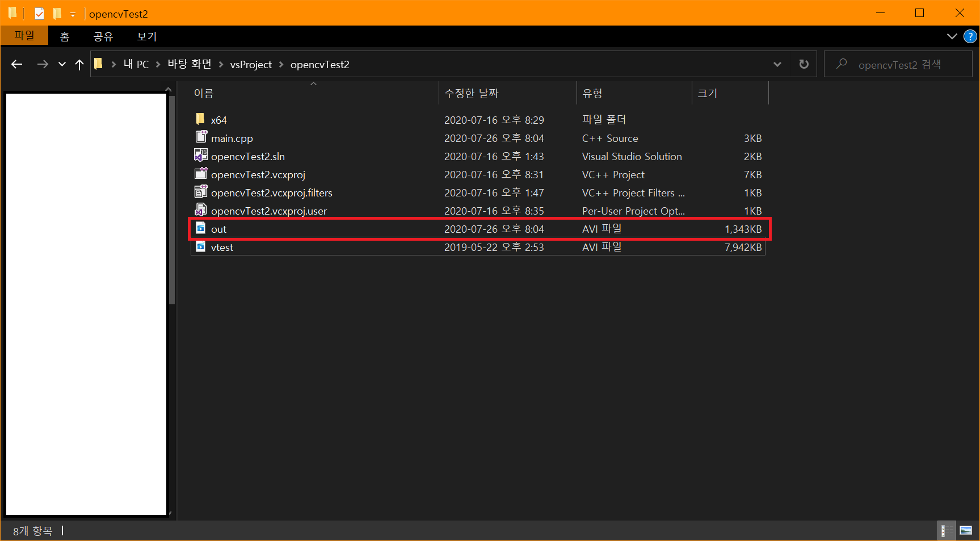Click the address bar folder icon

pos(98,64)
